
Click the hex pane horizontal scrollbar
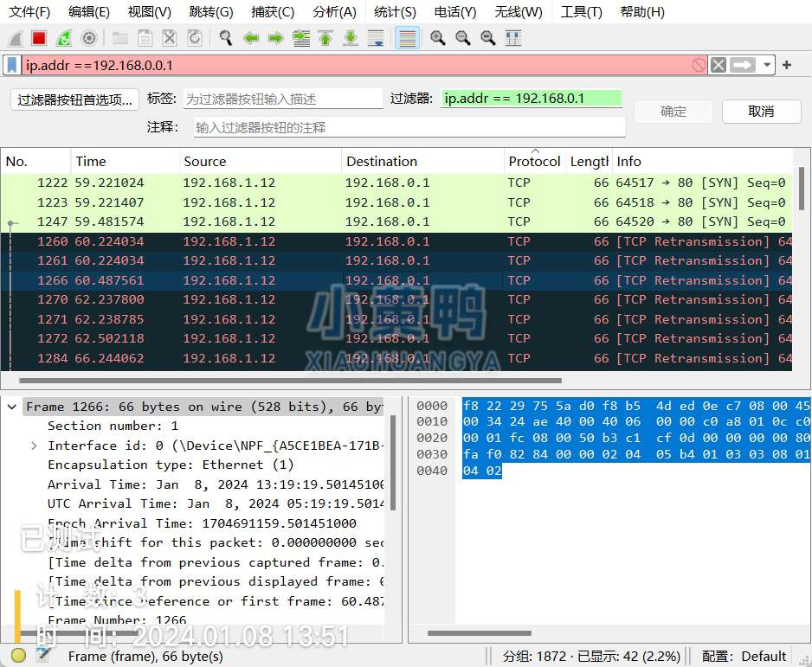[479, 633]
